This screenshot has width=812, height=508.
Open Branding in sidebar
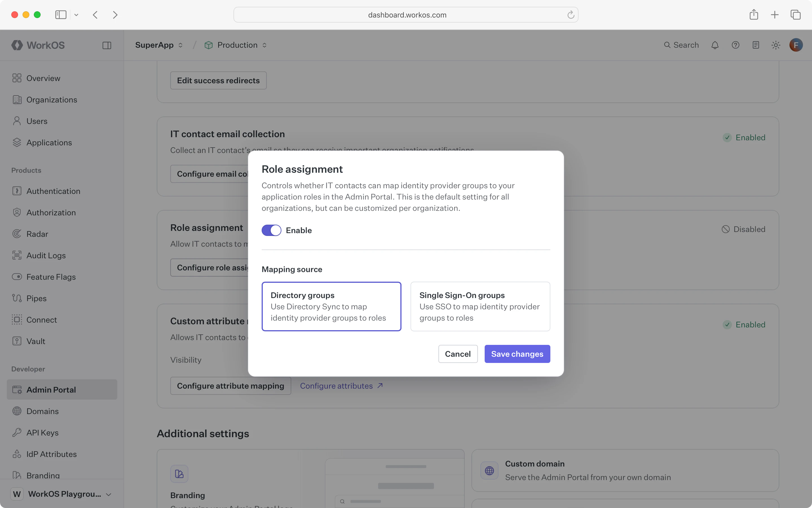(62, 475)
